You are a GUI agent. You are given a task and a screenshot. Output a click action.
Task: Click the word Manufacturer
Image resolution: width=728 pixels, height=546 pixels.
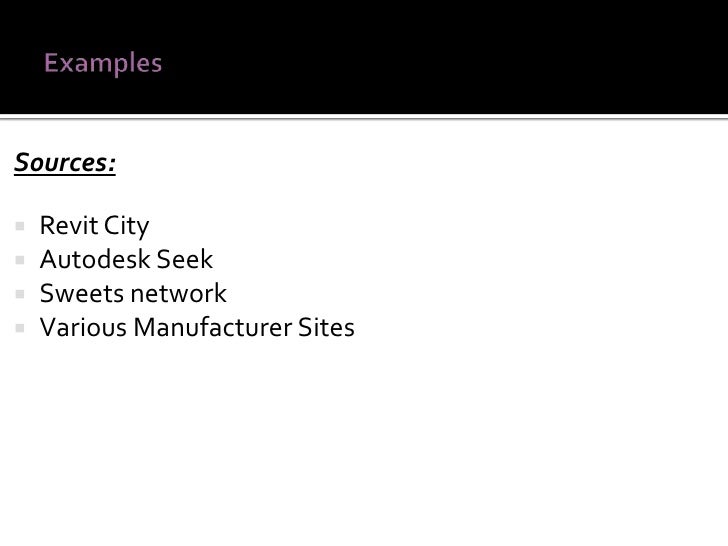pyautogui.click(x=212, y=327)
